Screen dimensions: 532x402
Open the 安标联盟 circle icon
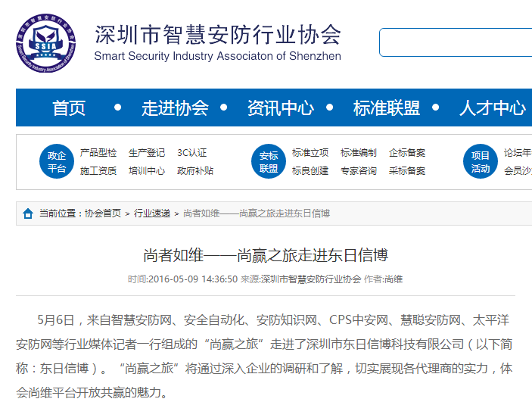coord(269,161)
